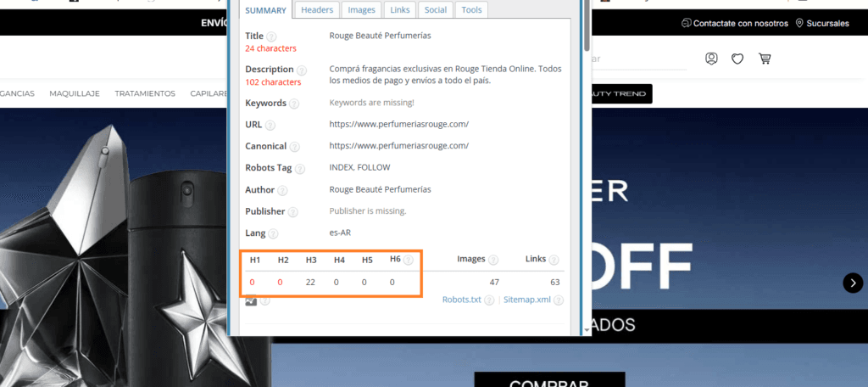
Task: Open the SUMMARY tab
Action: (265, 10)
